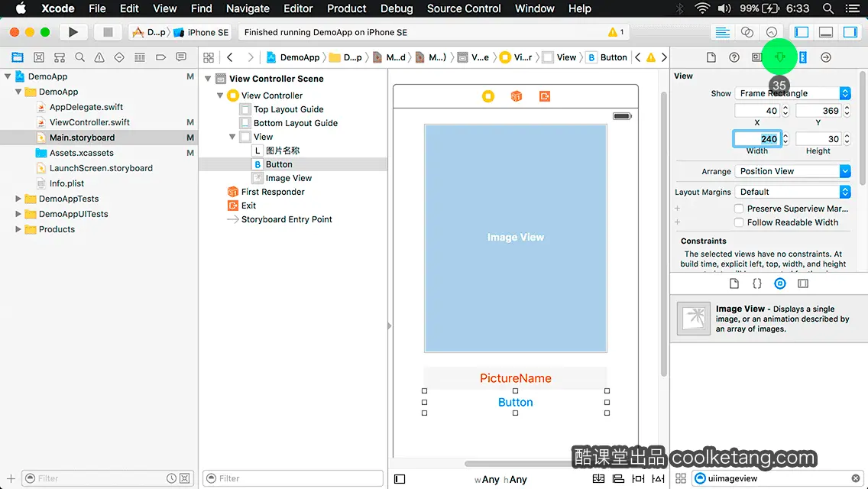
Task: Go back in editor history
Action: pos(230,57)
